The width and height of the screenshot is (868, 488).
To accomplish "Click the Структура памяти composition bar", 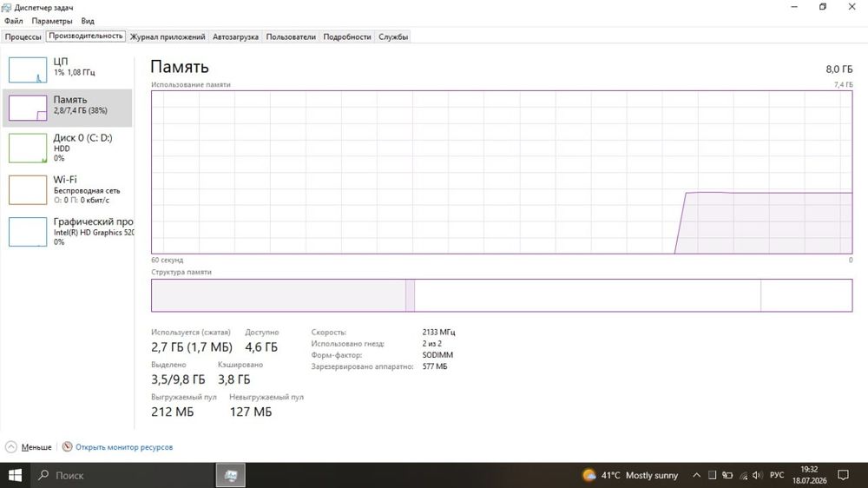I will 502,295.
